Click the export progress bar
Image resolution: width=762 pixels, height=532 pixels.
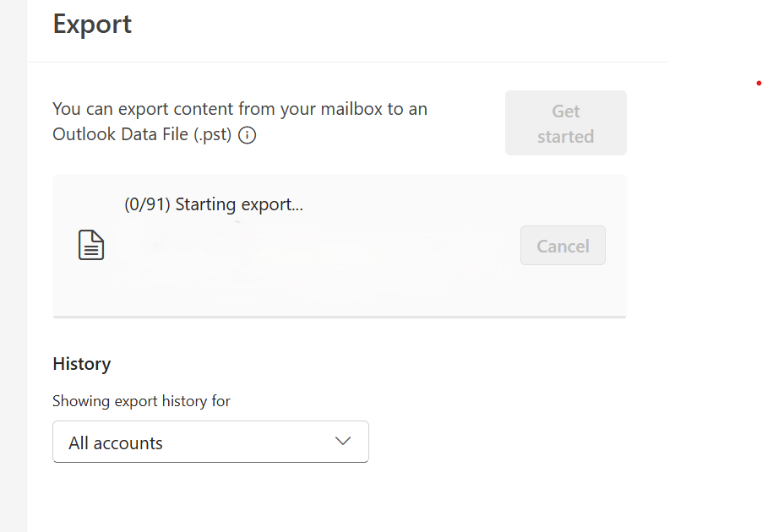point(339,317)
